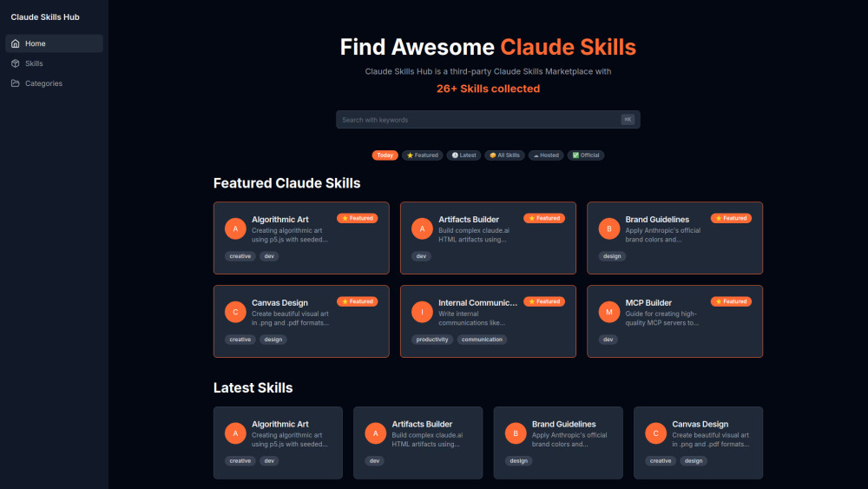Select the Latest filter pill
Screen dimensions: 868x489
tap(464, 155)
